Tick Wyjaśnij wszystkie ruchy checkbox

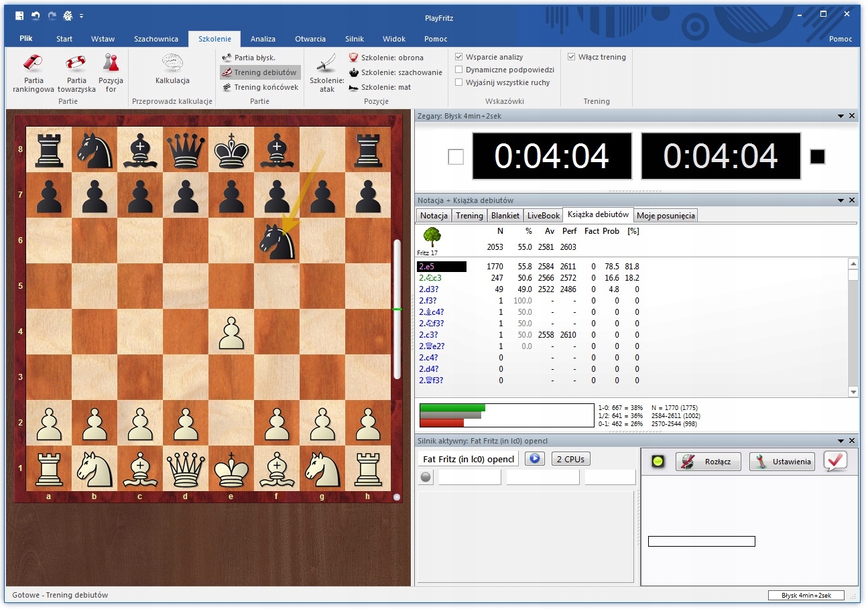coord(459,82)
